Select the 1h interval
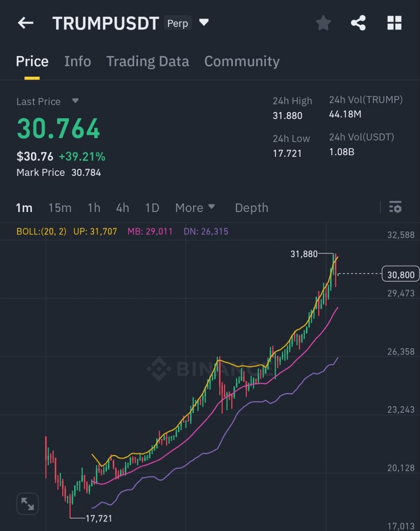Image resolution: width=420 pixels, height=531 pixels. (x=94, y=207)
